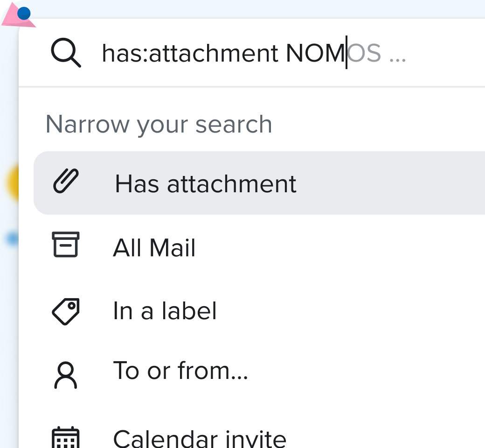Click the calendar icon for Calendar invite

(x=66, y=438)
